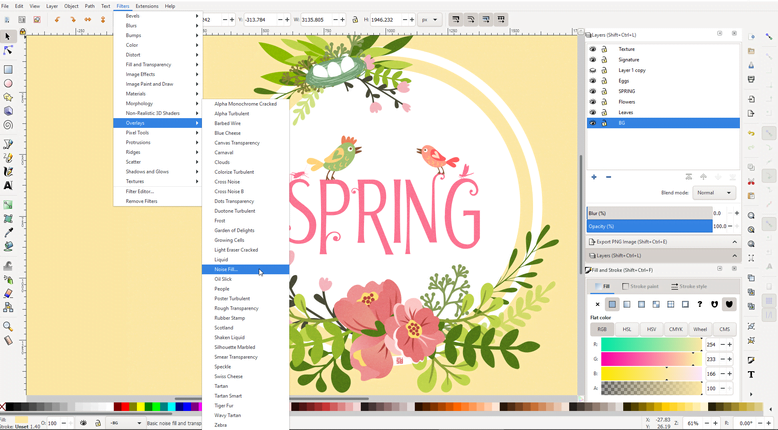
Task: Collapse the Export PNG Image panel
Action: [x=734, y=242]
